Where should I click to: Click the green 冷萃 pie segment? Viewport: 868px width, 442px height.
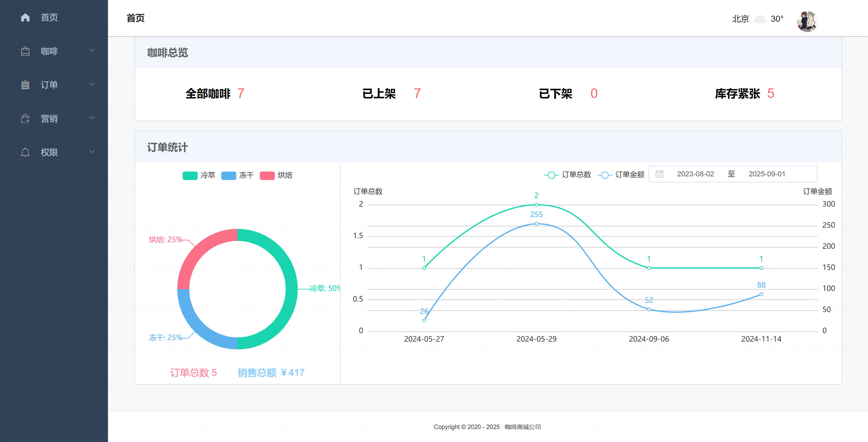291,289
